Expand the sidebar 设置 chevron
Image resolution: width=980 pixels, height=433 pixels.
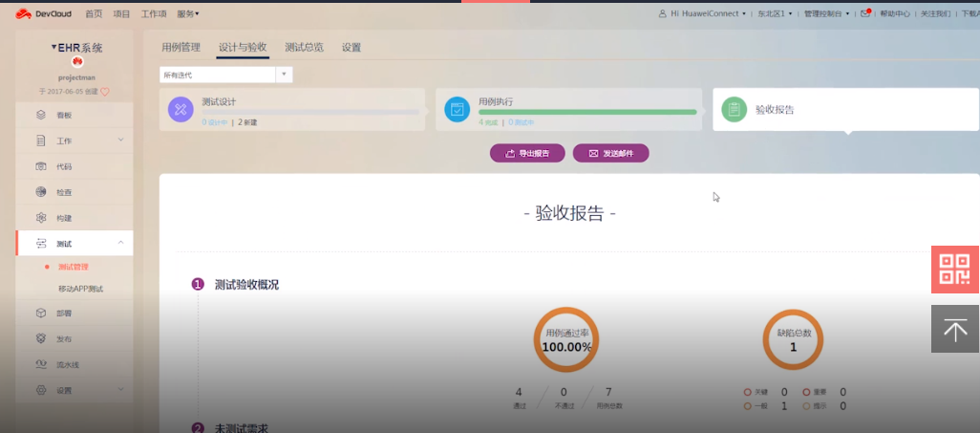pos(120,389)
